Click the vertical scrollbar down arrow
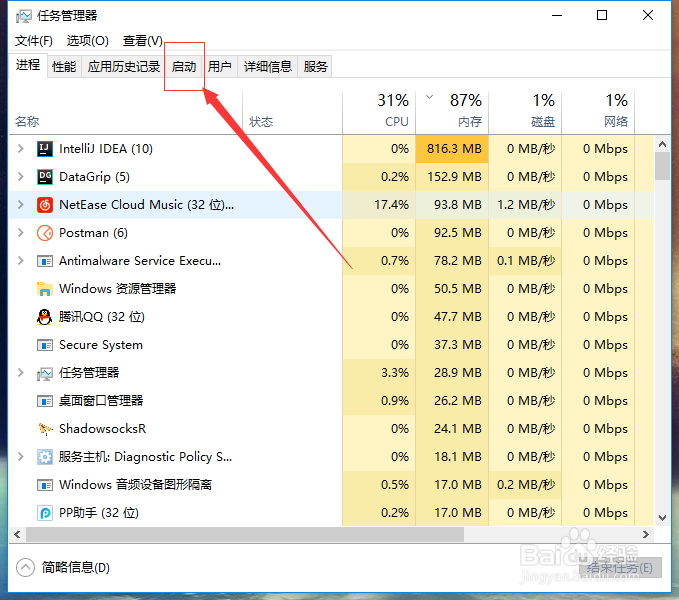Image resolution: width=679 pixels, height=600 pixels. [662, 518]
